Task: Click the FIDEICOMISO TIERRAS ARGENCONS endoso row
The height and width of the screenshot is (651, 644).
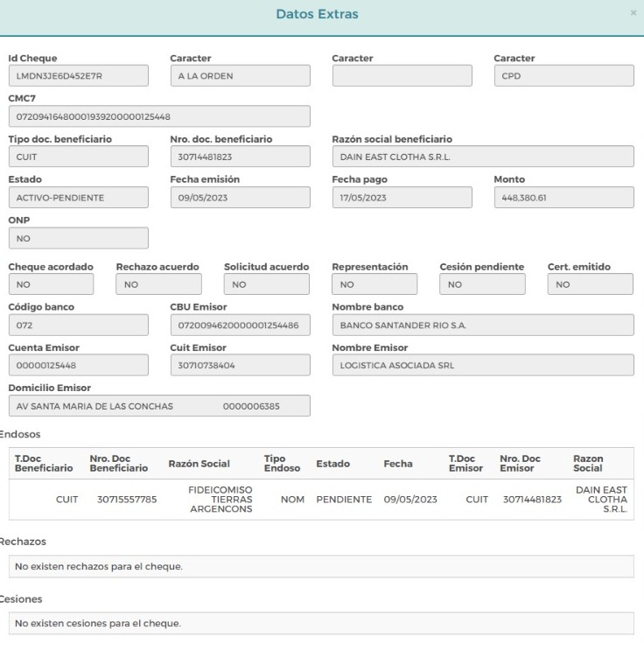Action: coord(321,500)
